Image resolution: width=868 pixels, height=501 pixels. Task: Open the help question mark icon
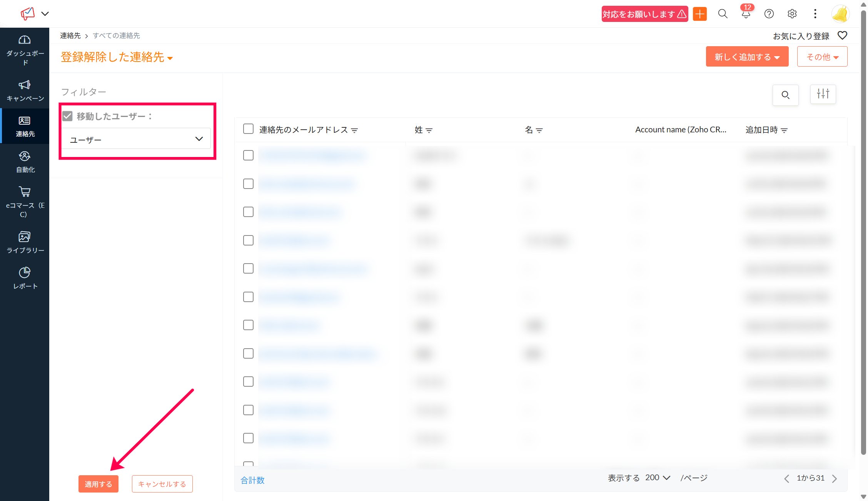click(769, 14)
